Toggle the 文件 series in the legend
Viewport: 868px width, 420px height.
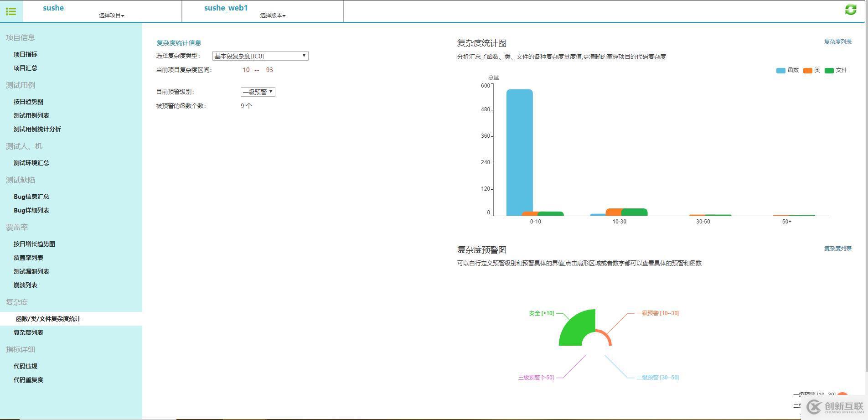click(837, 70)
